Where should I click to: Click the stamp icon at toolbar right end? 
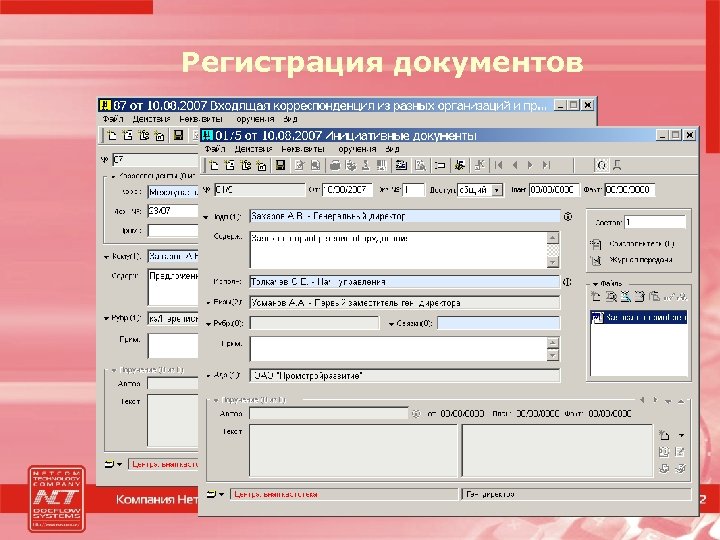click(617, 165)
